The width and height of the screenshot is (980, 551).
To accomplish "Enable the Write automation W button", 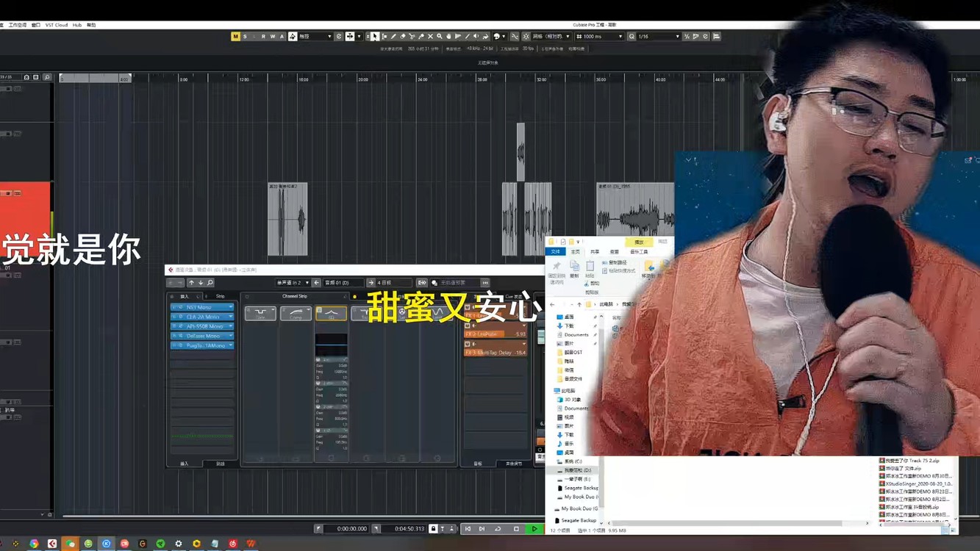I will [x=273, y=35].
